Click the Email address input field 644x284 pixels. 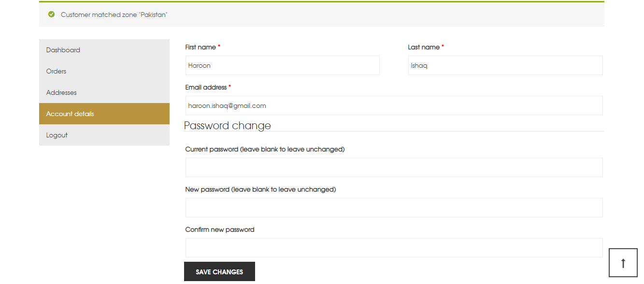394,105
